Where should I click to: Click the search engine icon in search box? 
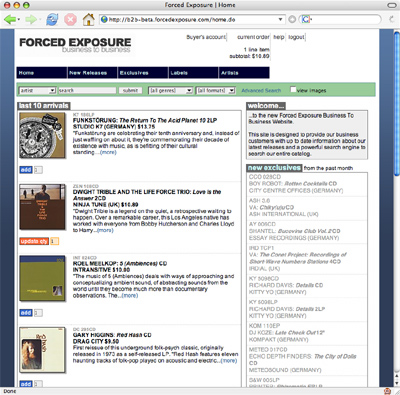(306, 20)
